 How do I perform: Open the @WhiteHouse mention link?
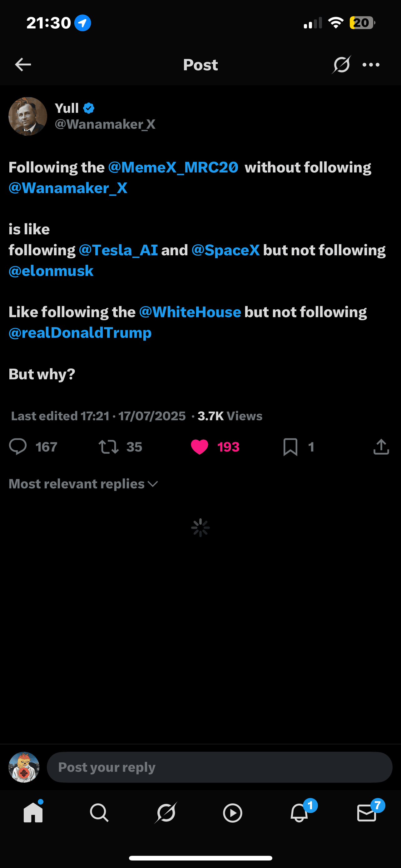[x=190, y=312]
